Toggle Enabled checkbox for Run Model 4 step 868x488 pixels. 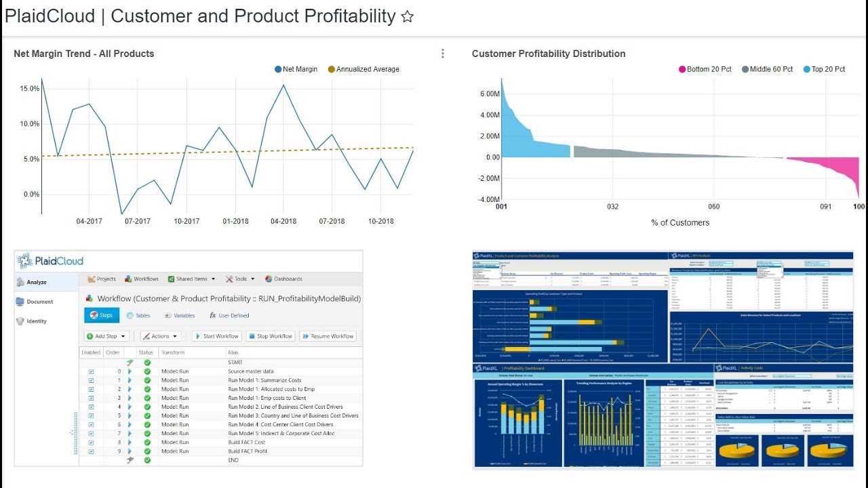pos(91,424)
